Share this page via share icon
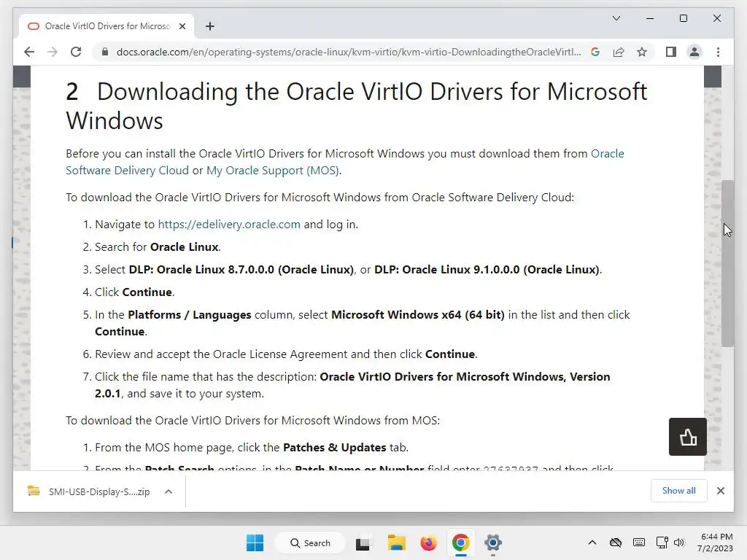The image size is (747, 560). tap(619, 52)
